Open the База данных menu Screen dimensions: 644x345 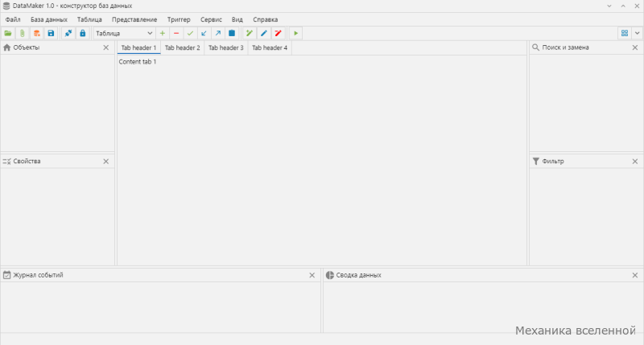point(49,19)
